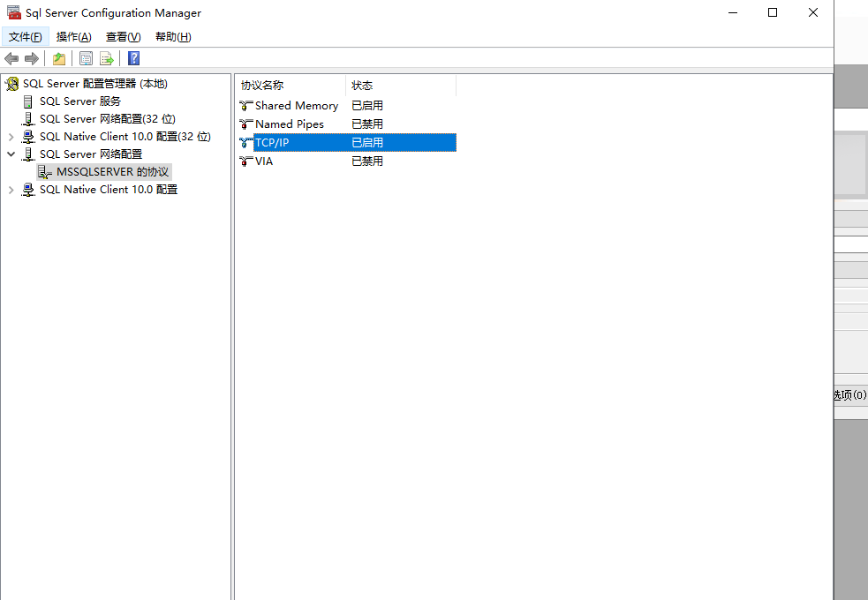Click the Back arrow toolbar icon
This screenshot has height=600, width=868.
11,58
